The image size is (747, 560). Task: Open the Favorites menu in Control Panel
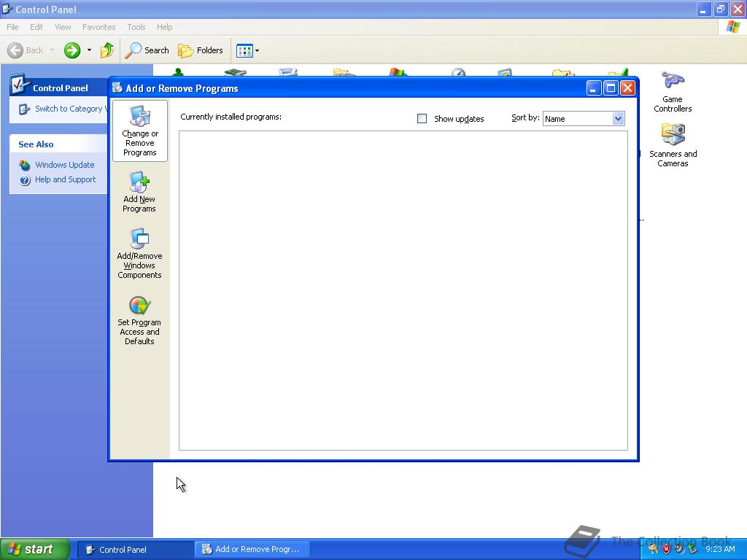98,27
